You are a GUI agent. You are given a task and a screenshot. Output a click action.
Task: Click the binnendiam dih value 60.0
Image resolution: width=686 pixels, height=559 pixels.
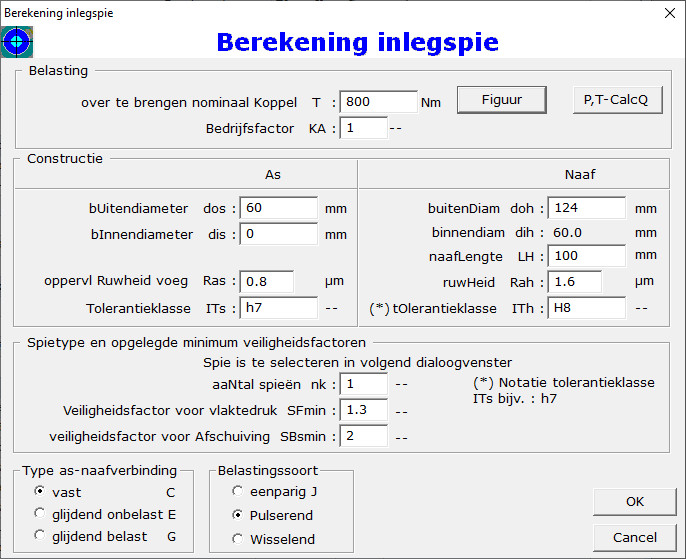(x=567, y=232)
